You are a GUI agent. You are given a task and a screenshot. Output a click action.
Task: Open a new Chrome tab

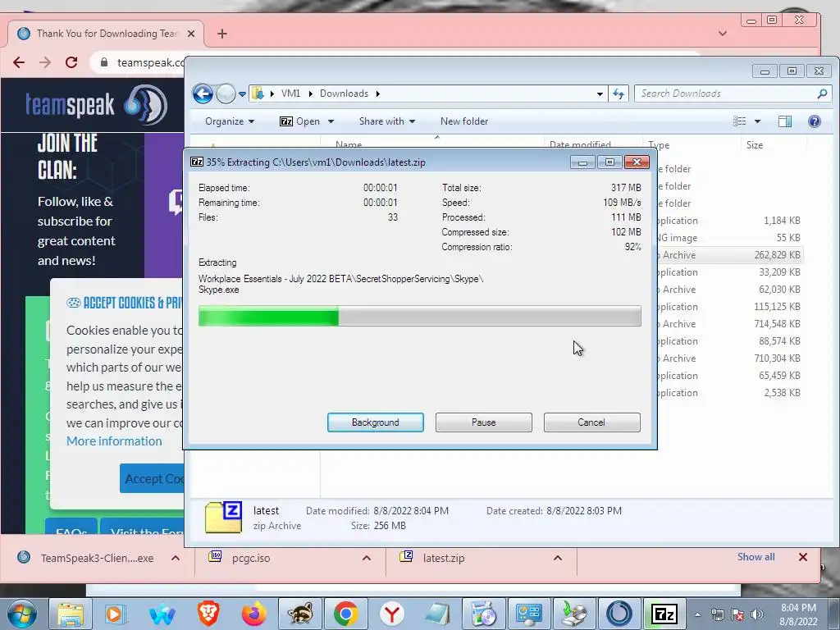coord(221,34)
